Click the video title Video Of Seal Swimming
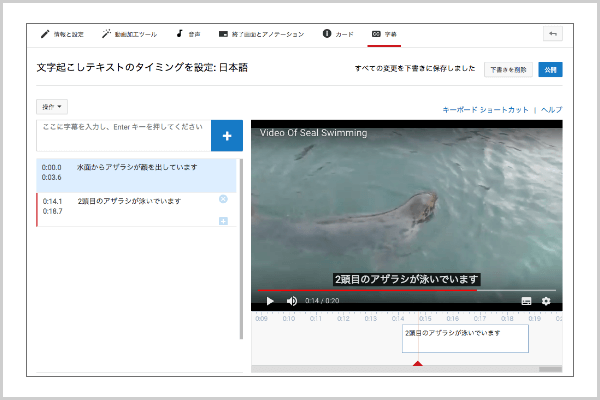Image resolution: width=600 pixels, height=400 pixels. 313,133
